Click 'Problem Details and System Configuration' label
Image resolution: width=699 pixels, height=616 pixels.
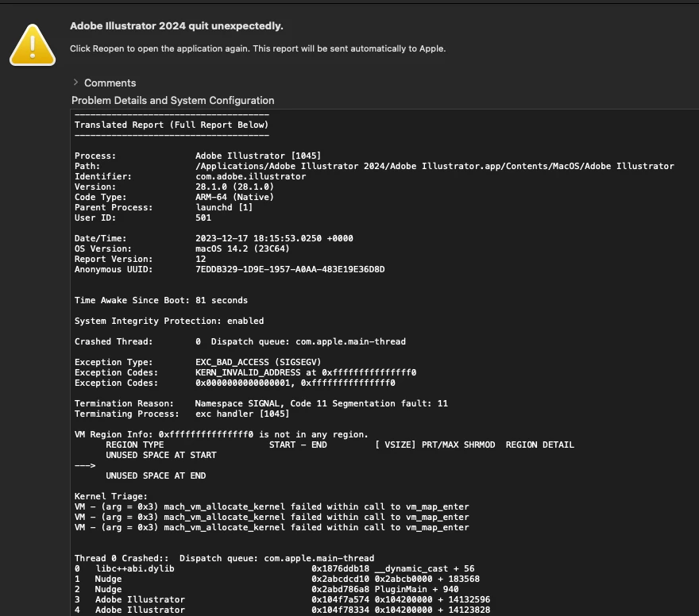173,101
